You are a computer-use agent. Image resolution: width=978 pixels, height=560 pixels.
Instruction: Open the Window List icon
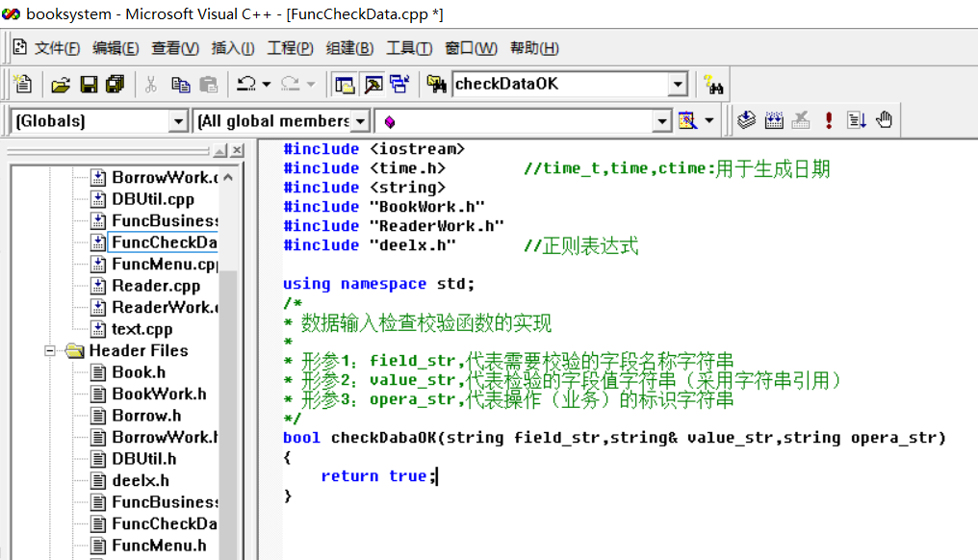pyautogui.click(x=399, y=84)
